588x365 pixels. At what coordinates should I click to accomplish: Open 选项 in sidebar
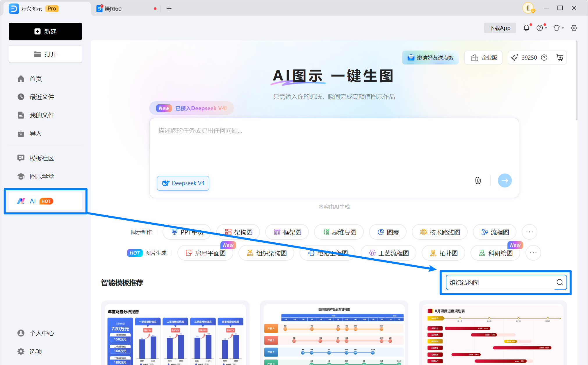pos(45,351)
